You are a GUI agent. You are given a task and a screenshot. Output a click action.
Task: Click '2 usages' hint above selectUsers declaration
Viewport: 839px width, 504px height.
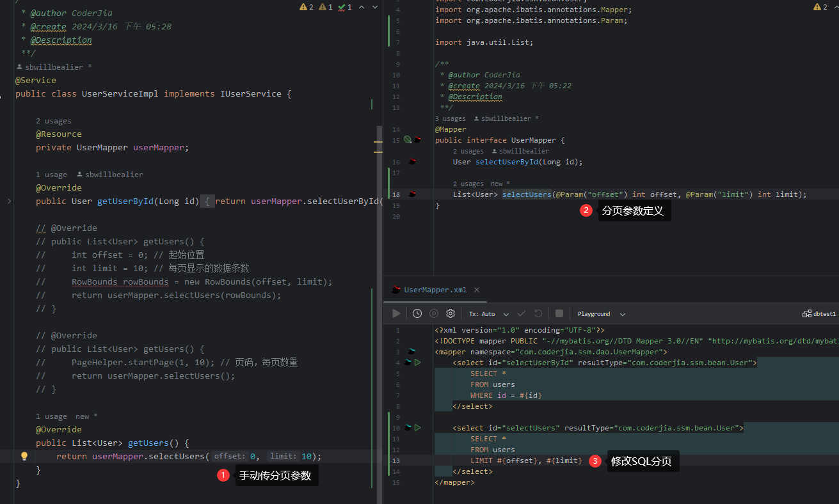468,184
